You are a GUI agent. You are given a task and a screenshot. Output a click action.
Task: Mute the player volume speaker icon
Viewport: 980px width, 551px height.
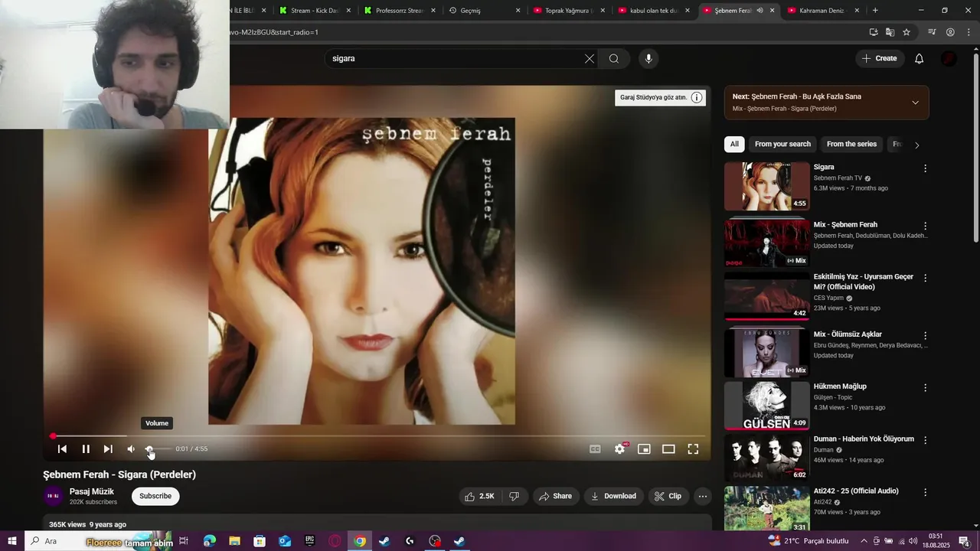131,449
